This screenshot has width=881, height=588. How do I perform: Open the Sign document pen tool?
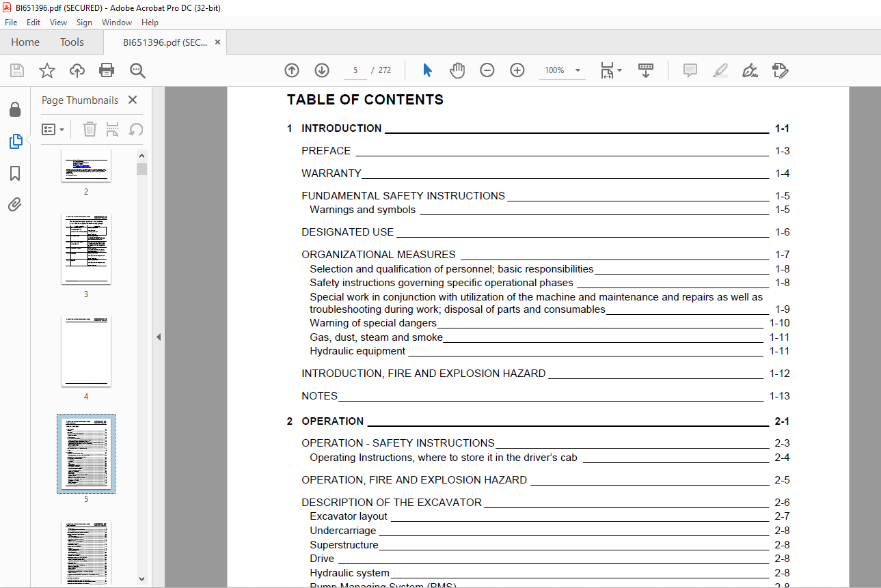point(750,70)
